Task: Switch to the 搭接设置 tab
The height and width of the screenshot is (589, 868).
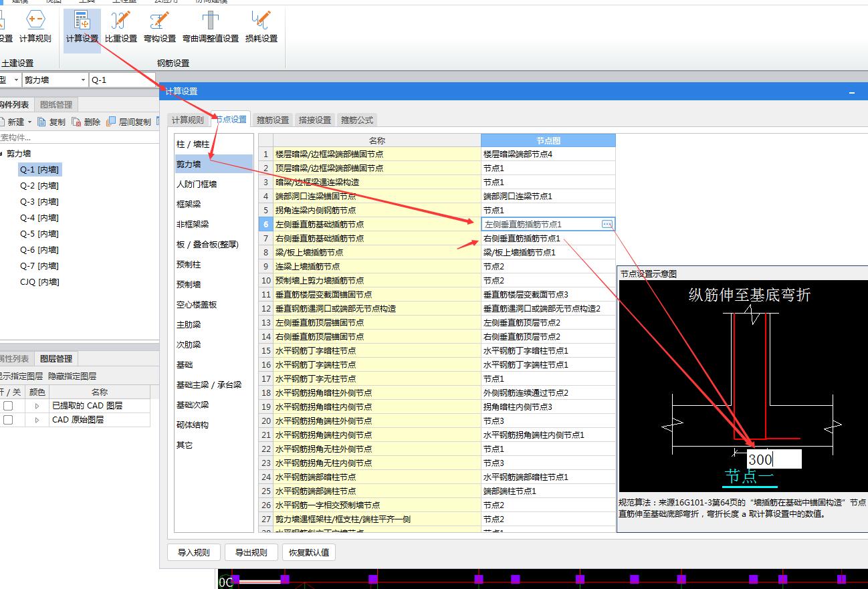Action: point(315,120)
